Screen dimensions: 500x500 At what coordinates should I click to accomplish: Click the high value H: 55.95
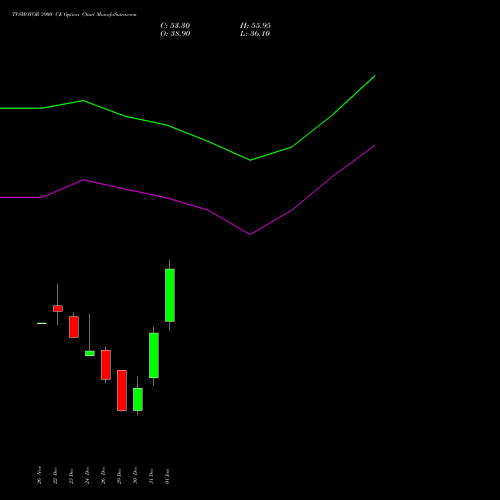pos(255,26)
